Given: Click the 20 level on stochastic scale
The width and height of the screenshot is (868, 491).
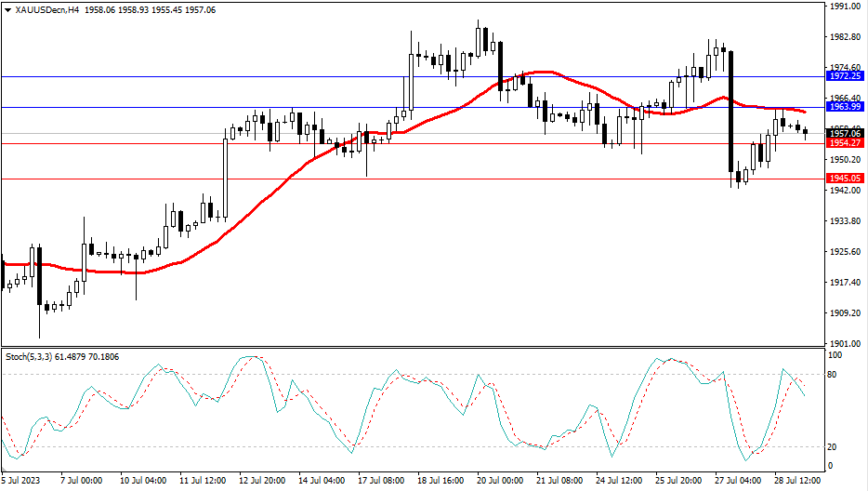Looking at the screenshot, I should click(x=834, y=446).
